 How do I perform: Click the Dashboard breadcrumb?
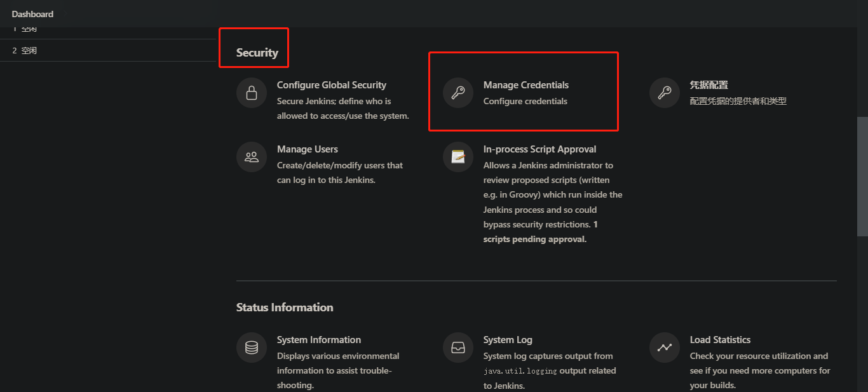(x=32, y=14)
